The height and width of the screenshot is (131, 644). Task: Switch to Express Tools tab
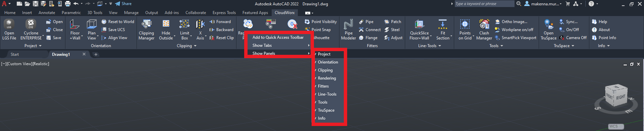pyautogui.click(x=224, y=13)
